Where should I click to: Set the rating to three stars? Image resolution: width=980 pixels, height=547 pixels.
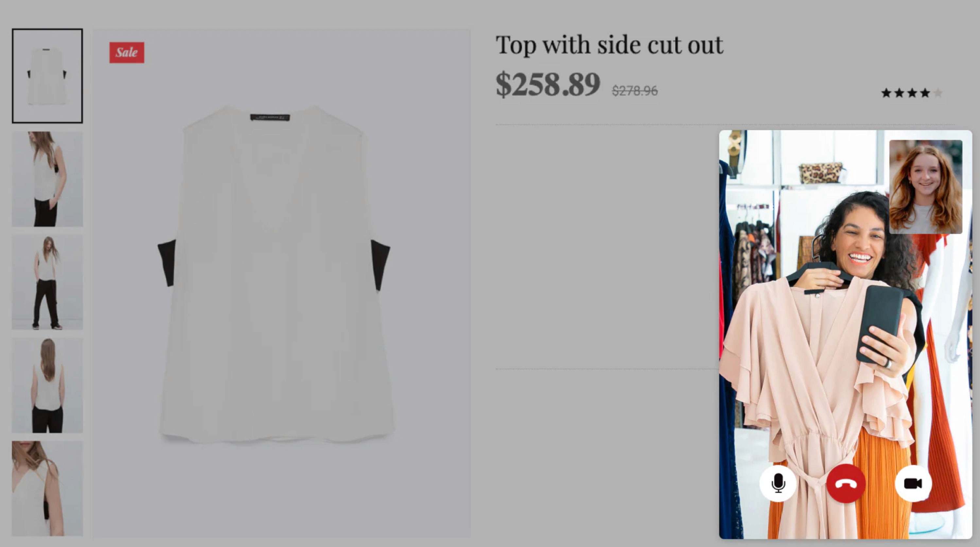(x=912, y=93)
